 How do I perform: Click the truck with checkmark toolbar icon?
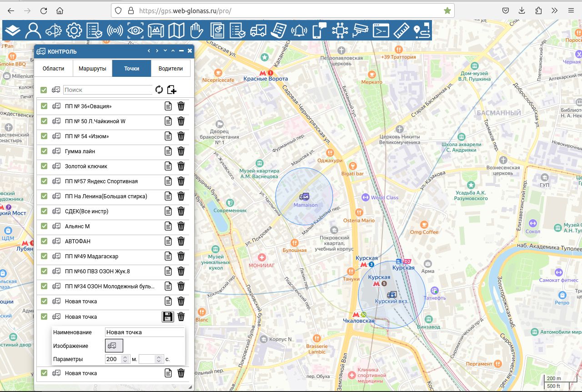click(x=258, y=30)
